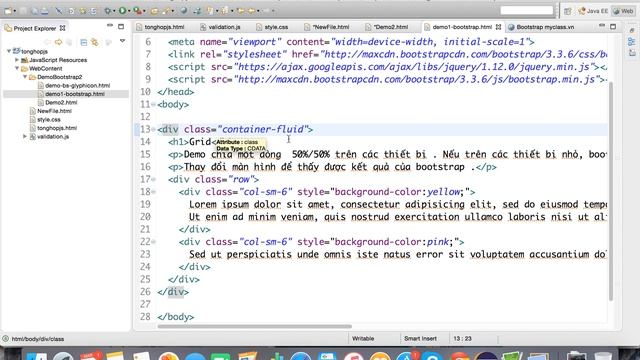Open the validation.js editor tab
Screen dimensions: 640x360
coord(220,27)
